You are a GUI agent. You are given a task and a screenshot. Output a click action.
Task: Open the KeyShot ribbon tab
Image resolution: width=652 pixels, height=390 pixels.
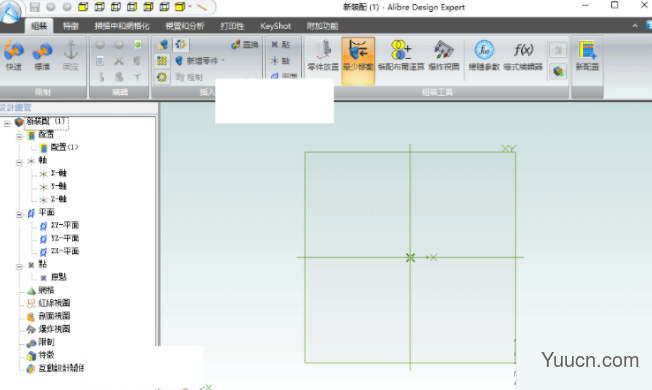pos(275,26)
